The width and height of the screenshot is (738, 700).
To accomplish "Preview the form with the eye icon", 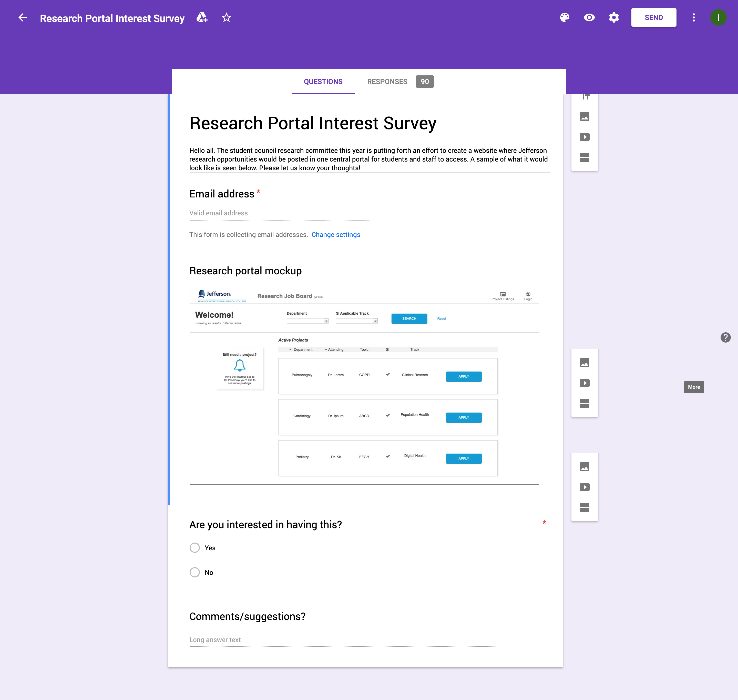I will coord(589,17).
